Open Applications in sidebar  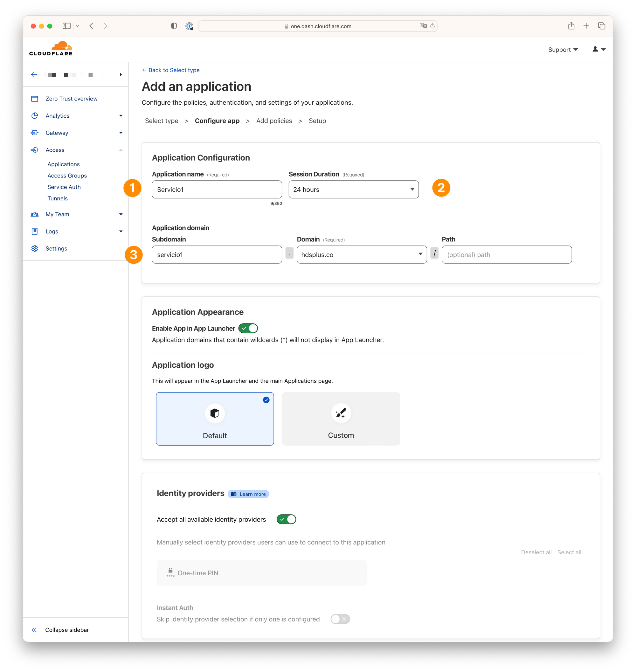point(64,164)
